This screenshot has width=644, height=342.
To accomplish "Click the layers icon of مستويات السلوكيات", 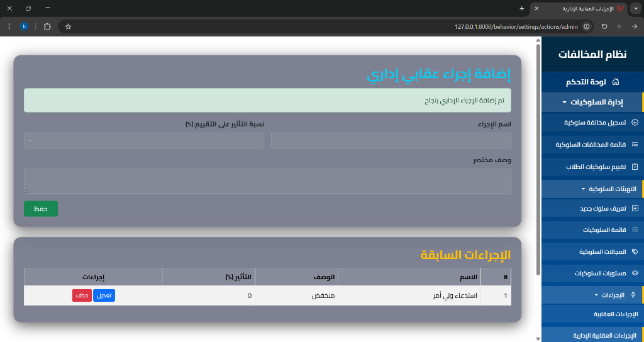I will (635, 273).
